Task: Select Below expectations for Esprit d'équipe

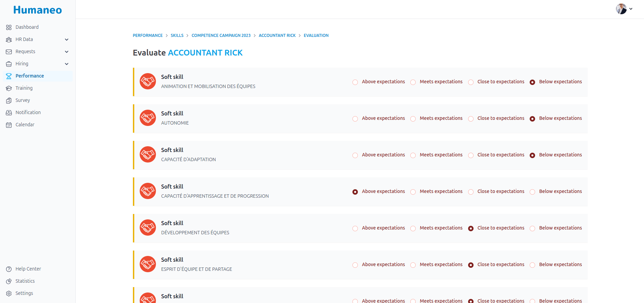Action: 532,265
